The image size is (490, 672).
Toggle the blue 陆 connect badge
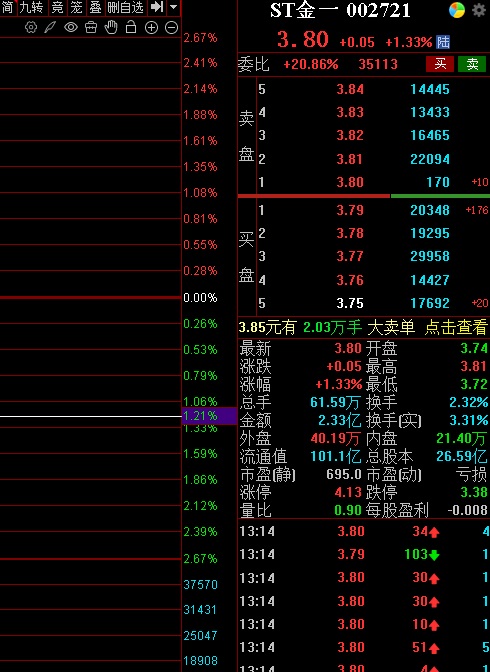coord(443,42)
